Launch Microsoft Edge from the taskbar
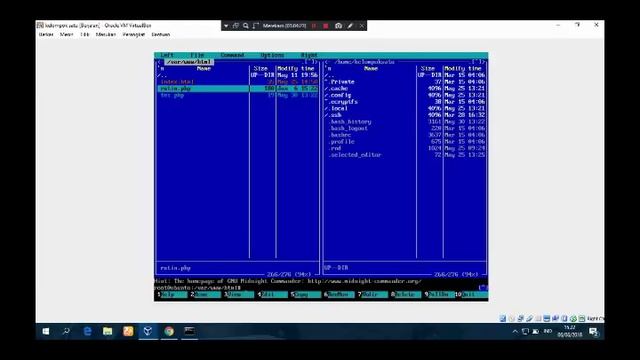 [87, 331]
